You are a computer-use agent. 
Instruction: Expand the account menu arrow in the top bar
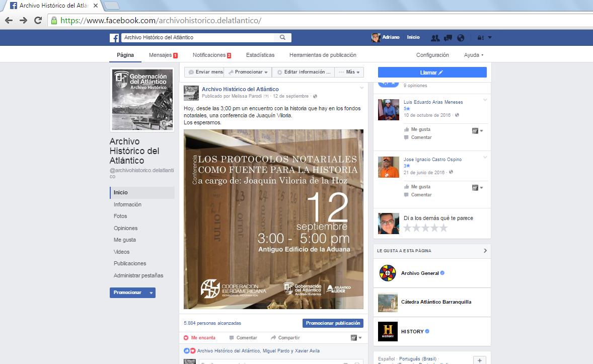[x=490, y=38]
